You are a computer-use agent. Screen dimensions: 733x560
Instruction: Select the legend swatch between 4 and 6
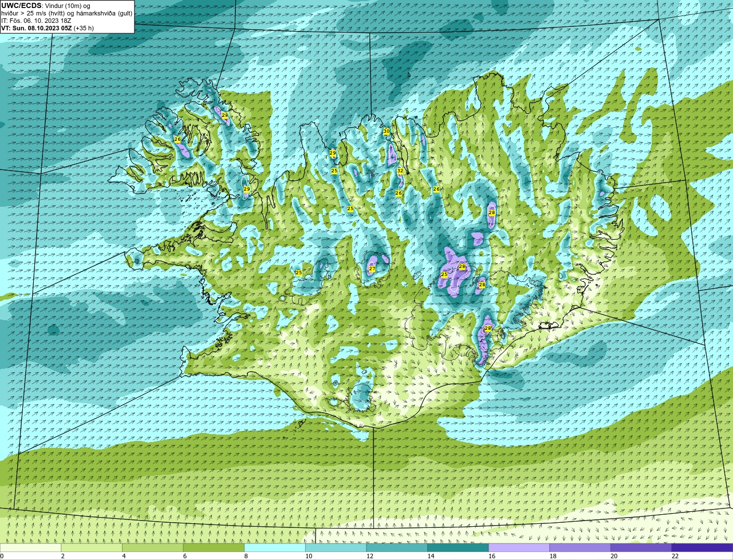[153, 548]
